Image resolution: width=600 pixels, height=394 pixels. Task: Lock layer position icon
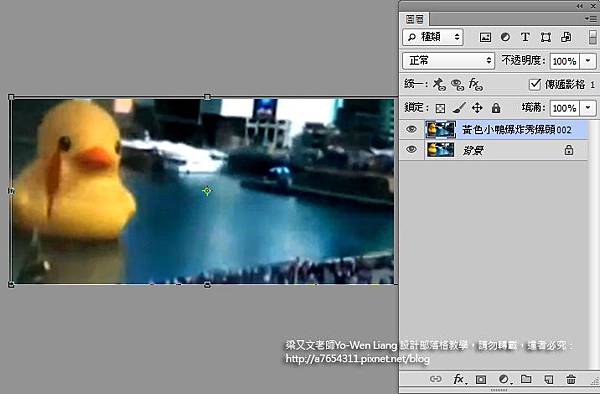pos(477,108)
